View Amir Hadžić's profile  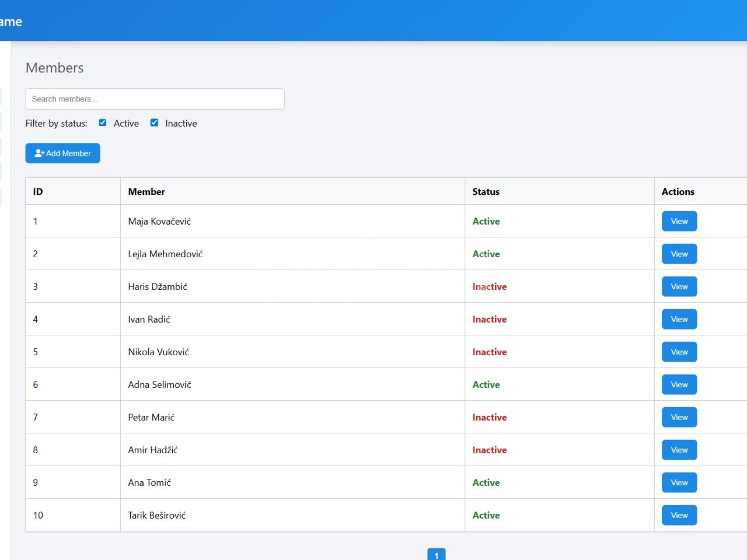click(679, 450)
